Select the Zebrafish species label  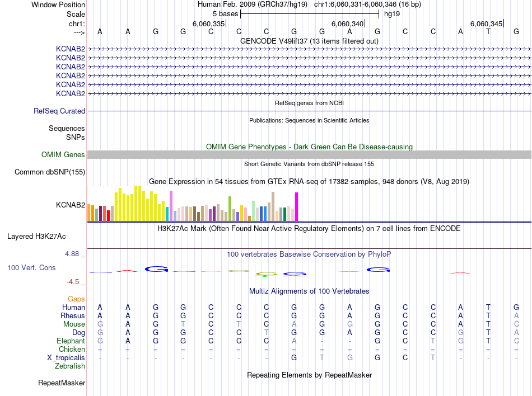(x=69, y=366)
